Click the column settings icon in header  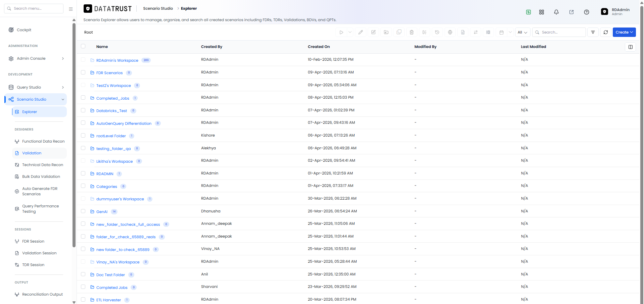click(x=631, y=47)
